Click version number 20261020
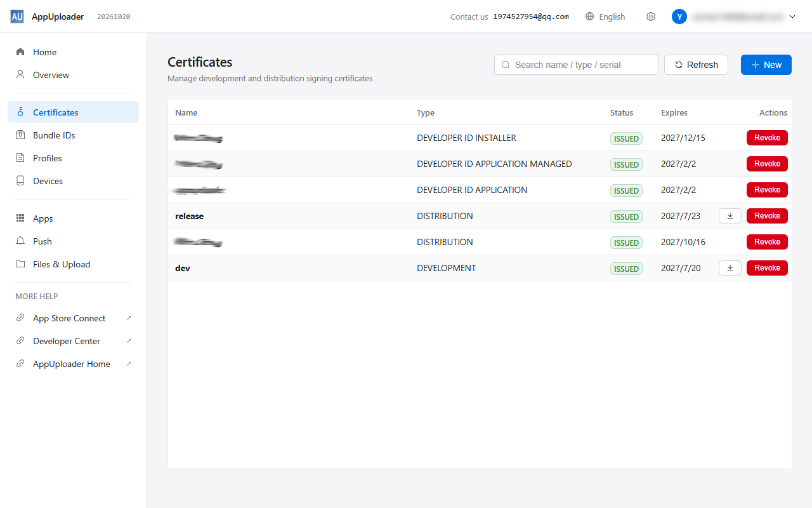The height and width of the screenshot is (508, 812). tap(114, 17)
